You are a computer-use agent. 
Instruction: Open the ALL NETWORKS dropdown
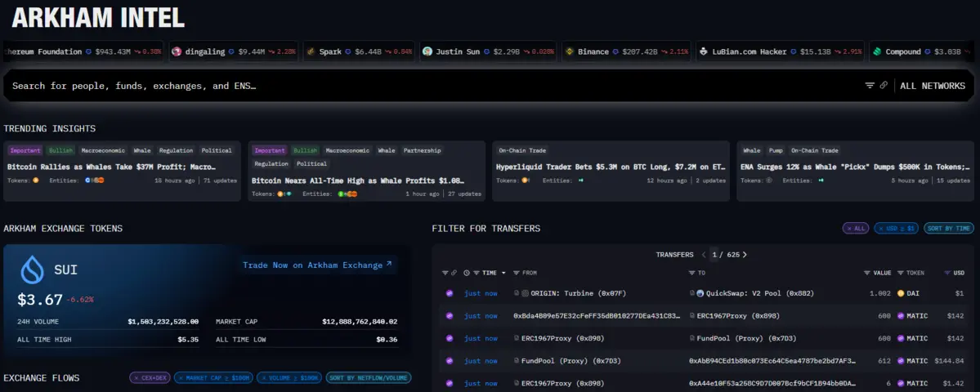pos(932,86)
